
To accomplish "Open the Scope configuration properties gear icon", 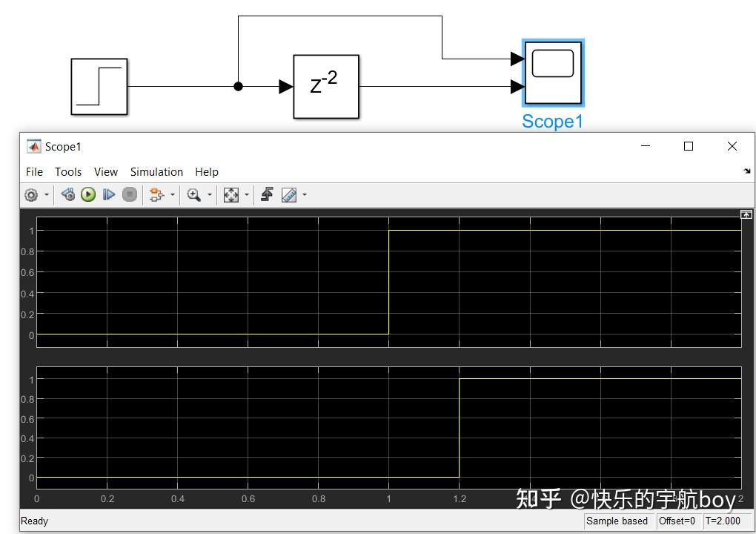I will (30, 194).
